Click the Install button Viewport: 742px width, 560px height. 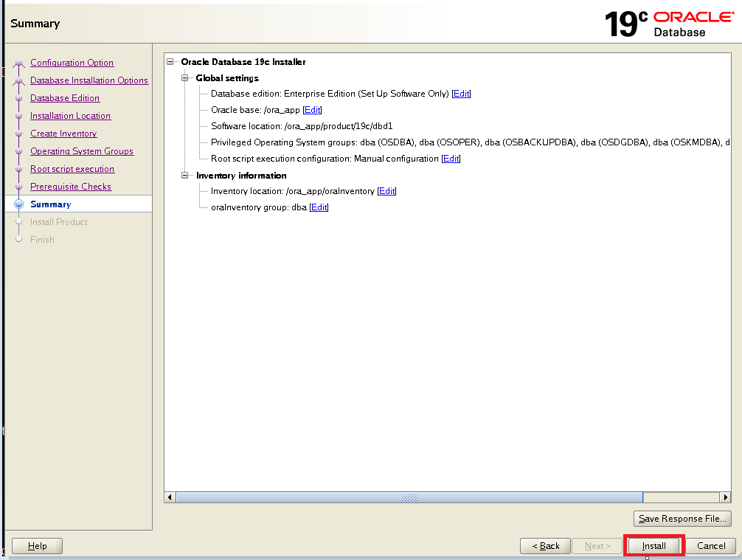pyautogui.click(x=653, y=545)
